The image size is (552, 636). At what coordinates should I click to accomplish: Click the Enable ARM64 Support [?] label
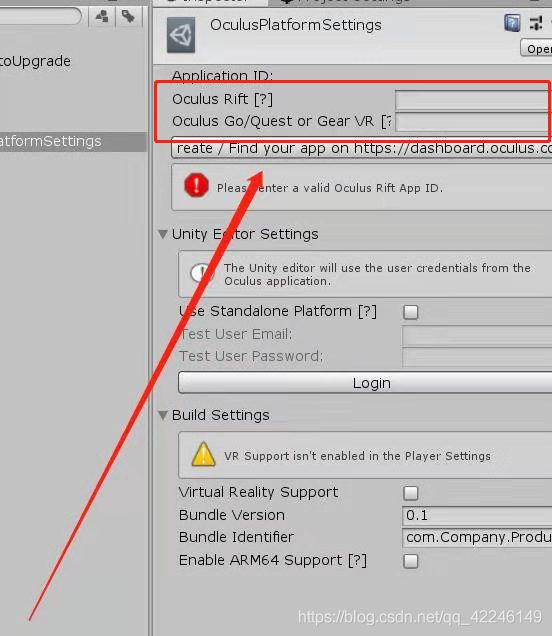pyautogui.click(x=273, y=561)
